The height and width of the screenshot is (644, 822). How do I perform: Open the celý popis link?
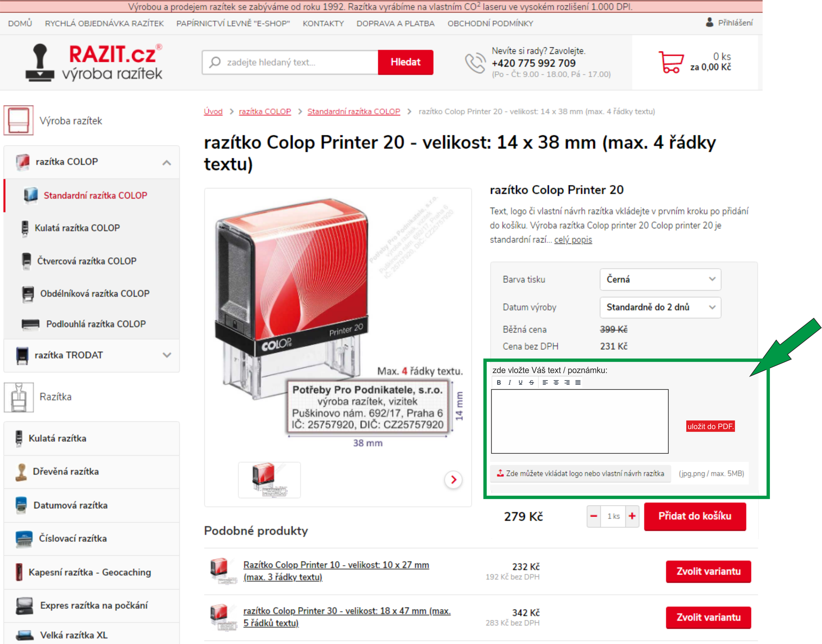click(573, 240)
